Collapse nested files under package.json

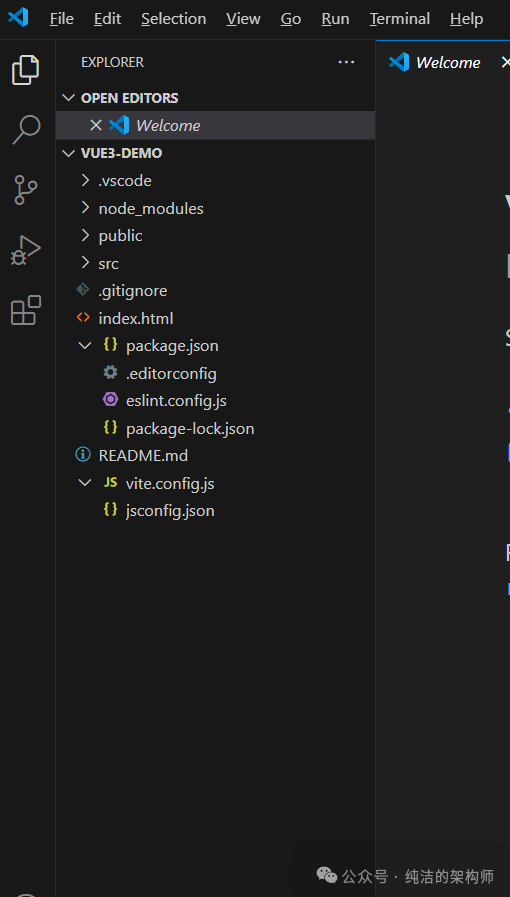(x=85, y=346)
